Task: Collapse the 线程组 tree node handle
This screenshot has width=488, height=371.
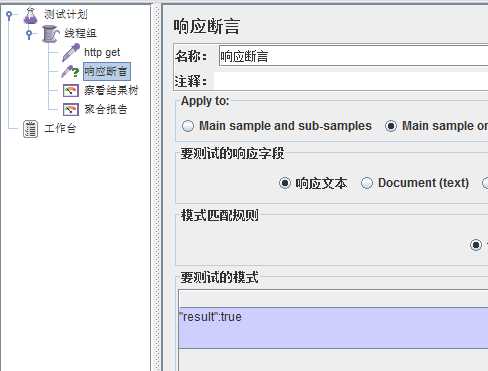Action: [x=29, y=34]
